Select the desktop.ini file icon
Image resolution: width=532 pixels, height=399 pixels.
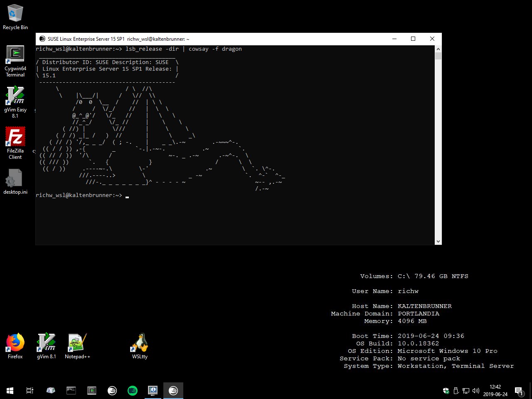pos(15,182)
